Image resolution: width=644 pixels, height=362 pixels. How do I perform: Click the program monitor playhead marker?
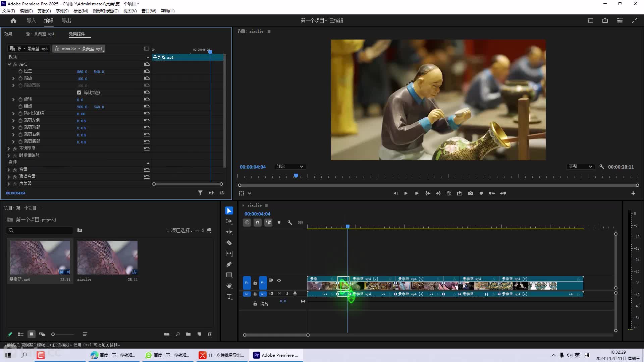pyautogui.click(x=296, y=175)
